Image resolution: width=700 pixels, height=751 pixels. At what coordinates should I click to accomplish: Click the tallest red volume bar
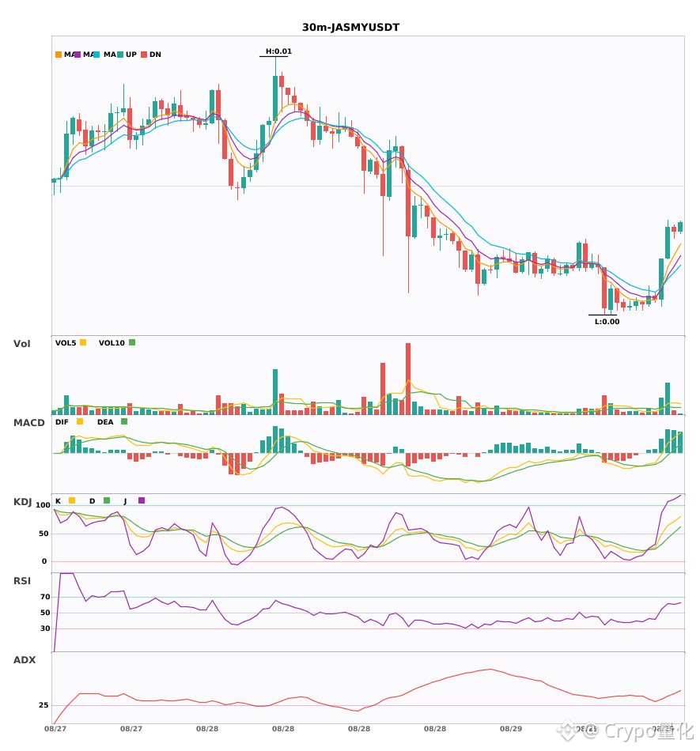coord(408,379)
